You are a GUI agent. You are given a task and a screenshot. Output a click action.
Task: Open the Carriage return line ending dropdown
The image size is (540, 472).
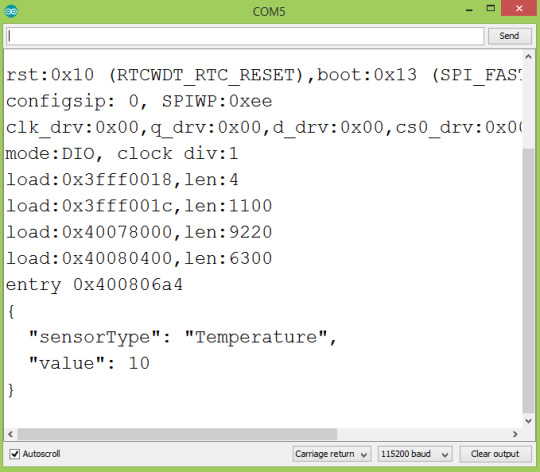tap(332, 454)
